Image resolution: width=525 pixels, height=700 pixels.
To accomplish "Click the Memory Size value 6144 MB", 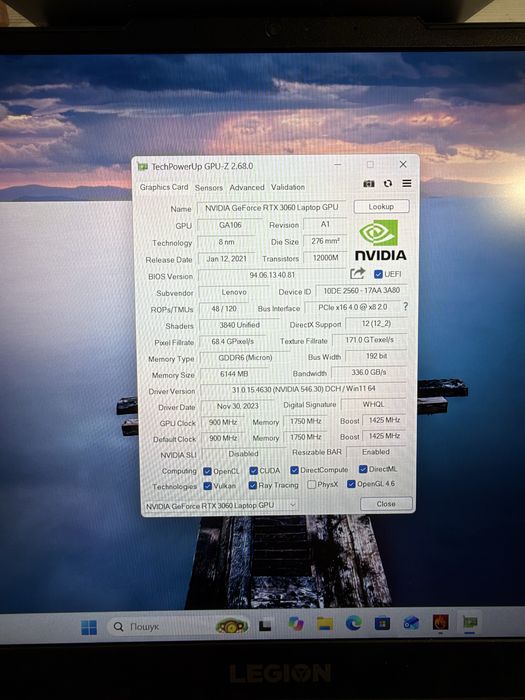I will coord(234,374).
